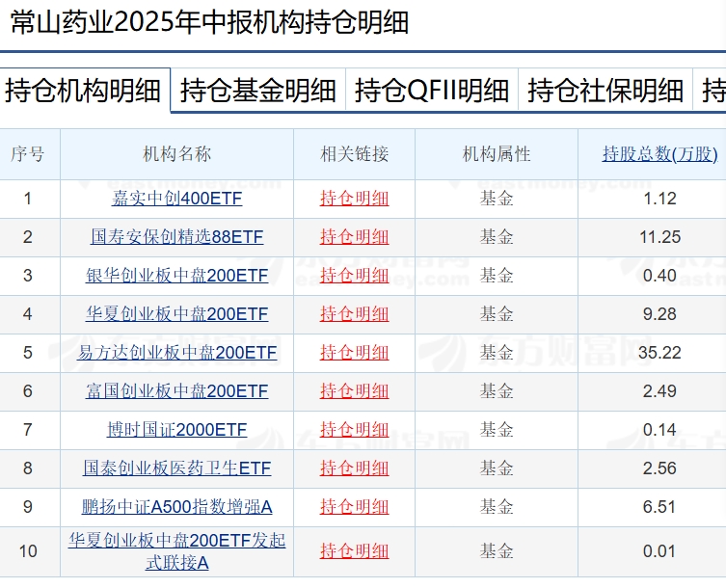Select share count value 0.40
The image size is (726, 588).
click(x=659, y=276)
